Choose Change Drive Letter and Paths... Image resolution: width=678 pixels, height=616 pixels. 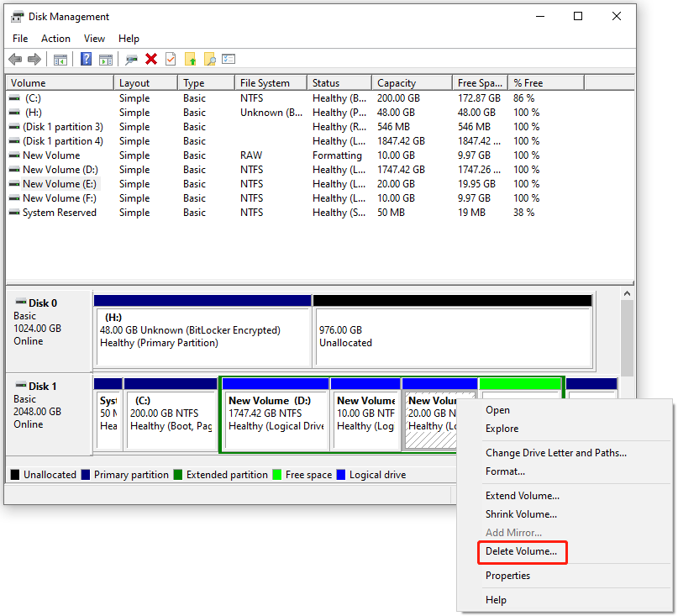[556, 453]
